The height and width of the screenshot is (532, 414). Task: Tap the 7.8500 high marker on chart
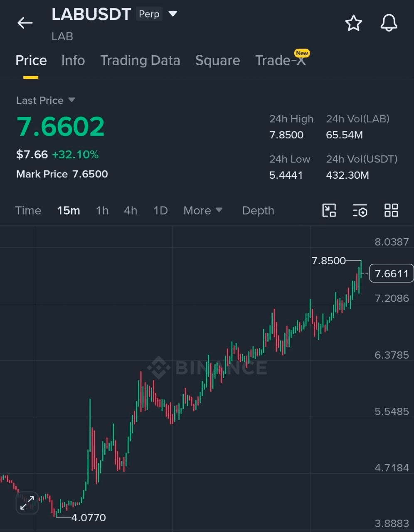pos(329,261)
